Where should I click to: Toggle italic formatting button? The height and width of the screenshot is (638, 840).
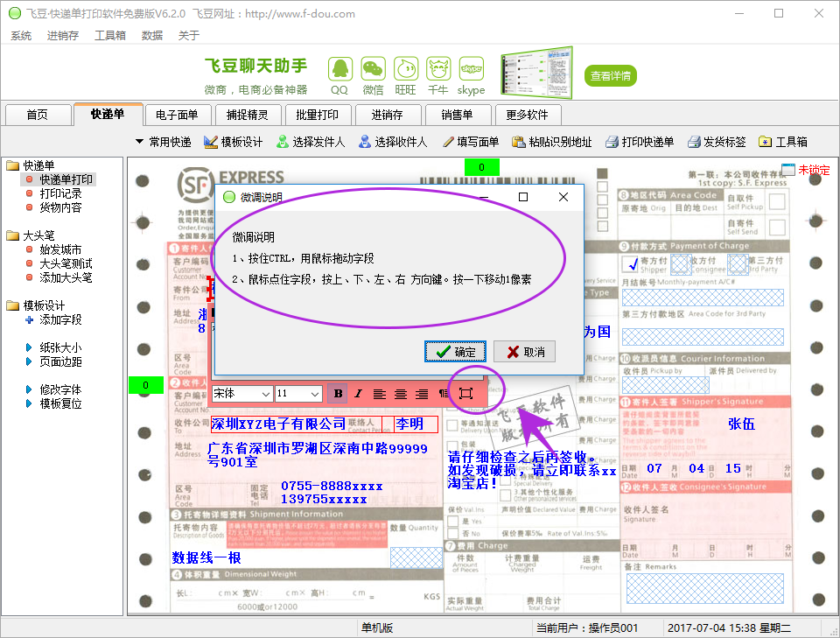359,394
